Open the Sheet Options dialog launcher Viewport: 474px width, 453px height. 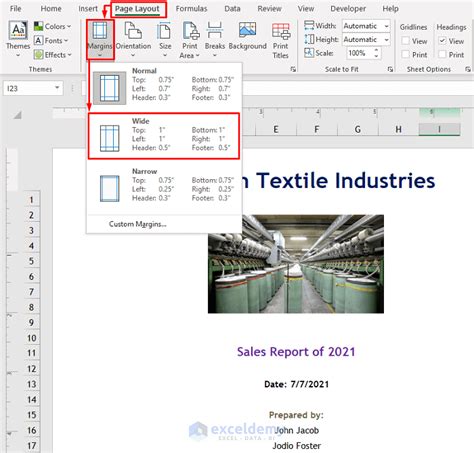(x=468, y=69)
